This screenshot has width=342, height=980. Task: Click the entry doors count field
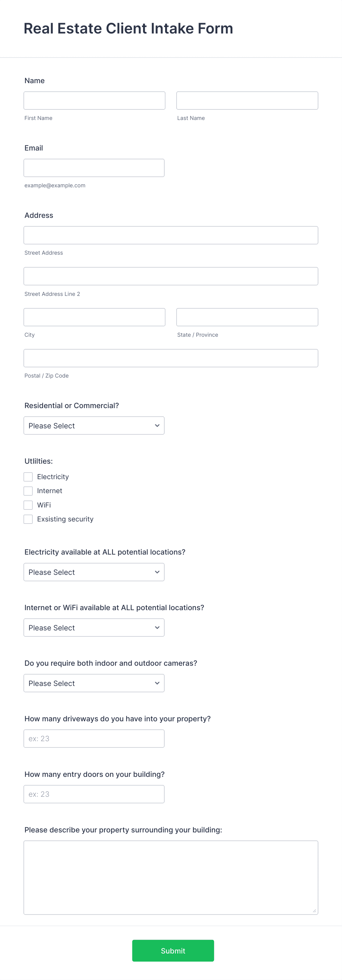(x=93, y=794)
